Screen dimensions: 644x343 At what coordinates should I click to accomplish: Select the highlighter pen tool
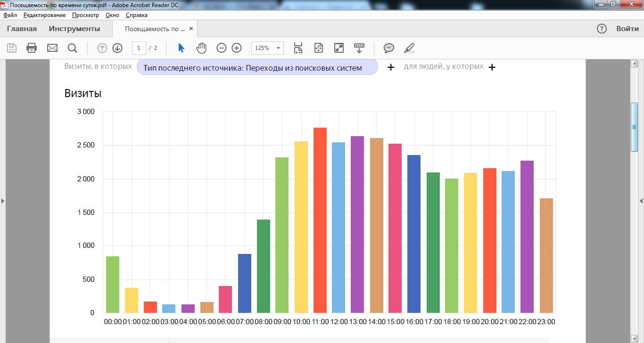[409, 48]
